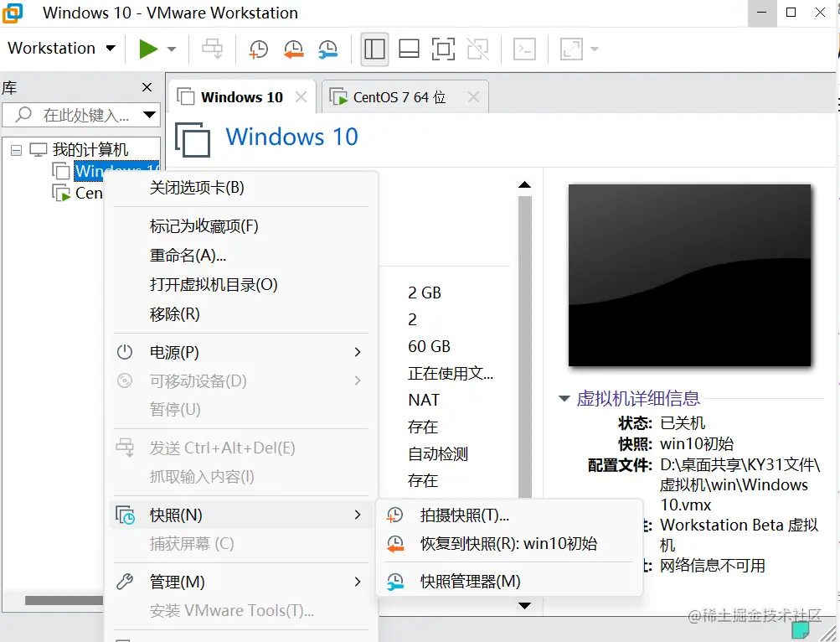Screen dimensions: 840x642
Task: Toggle the library sidebar view icon
Action: click(x=374, y=49)
